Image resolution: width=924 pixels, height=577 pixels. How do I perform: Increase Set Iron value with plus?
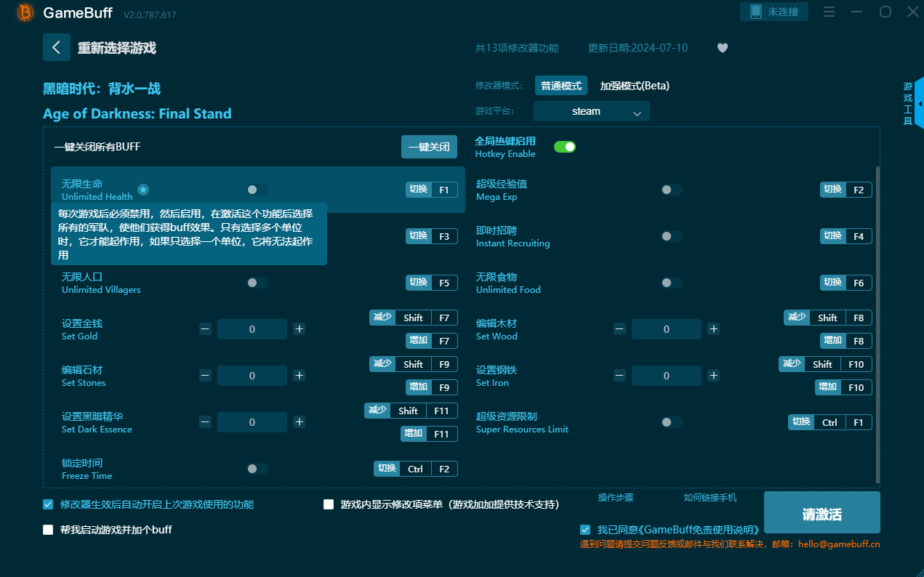pos(713,376)
